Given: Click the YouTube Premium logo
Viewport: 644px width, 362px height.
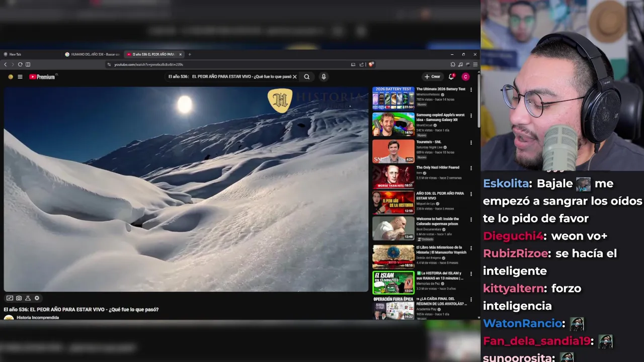Looking at the screenshot, I should click(x=42, y=77).
